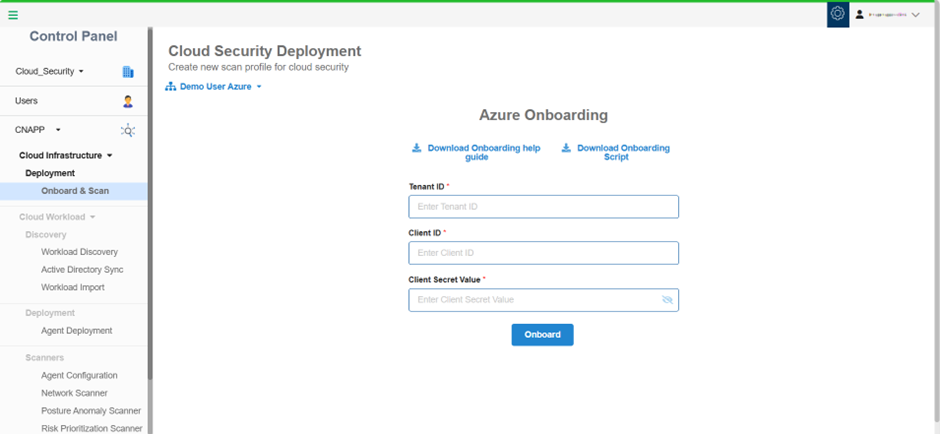Image resolution: width=940 pixels, height=434 pixels.
Task: Click the CNAPP scan icon
Action: click(x=128, y=130)
